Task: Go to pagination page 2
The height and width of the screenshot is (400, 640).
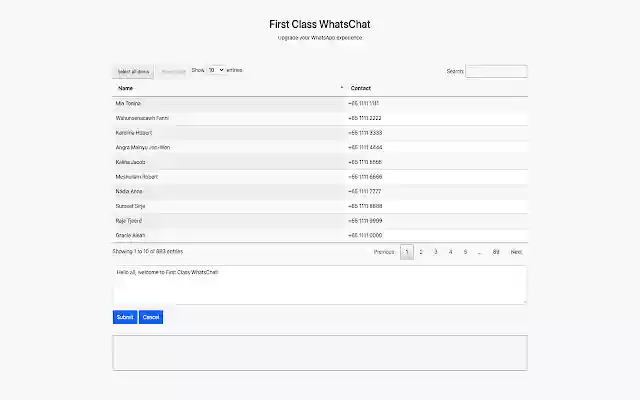Action: tap(421, 252)
